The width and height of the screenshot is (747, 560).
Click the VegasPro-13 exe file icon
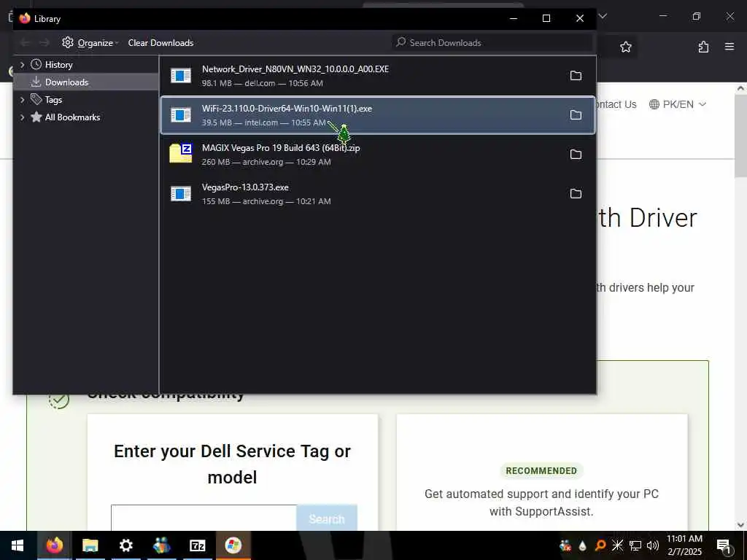coord(181,194)
